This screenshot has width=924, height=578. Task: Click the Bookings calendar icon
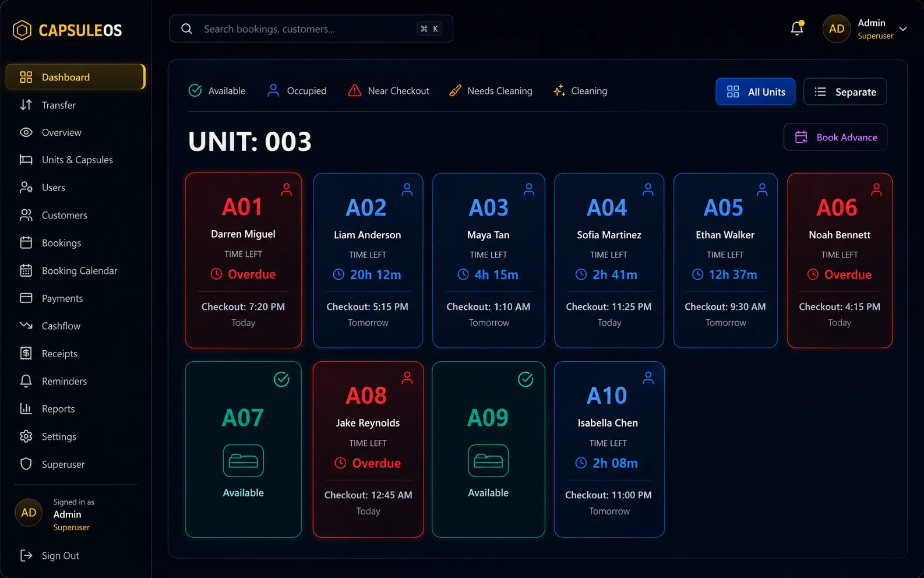click(26, 242)
